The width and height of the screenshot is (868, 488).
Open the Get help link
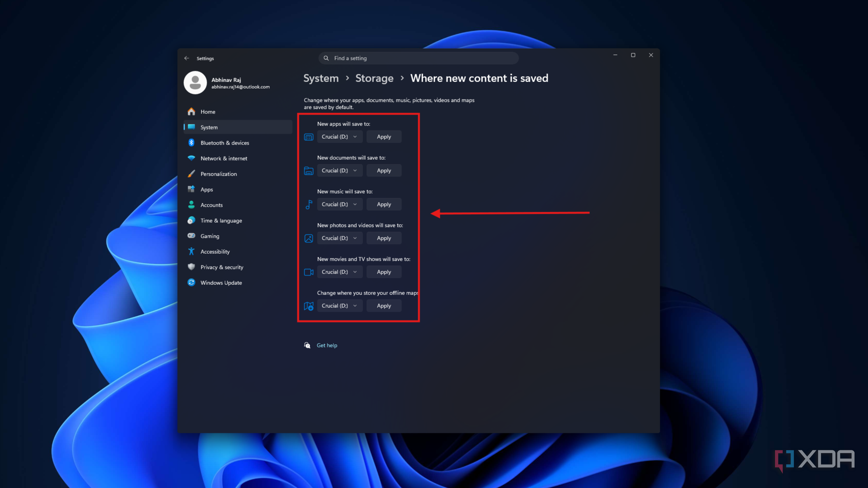[327, 345]
